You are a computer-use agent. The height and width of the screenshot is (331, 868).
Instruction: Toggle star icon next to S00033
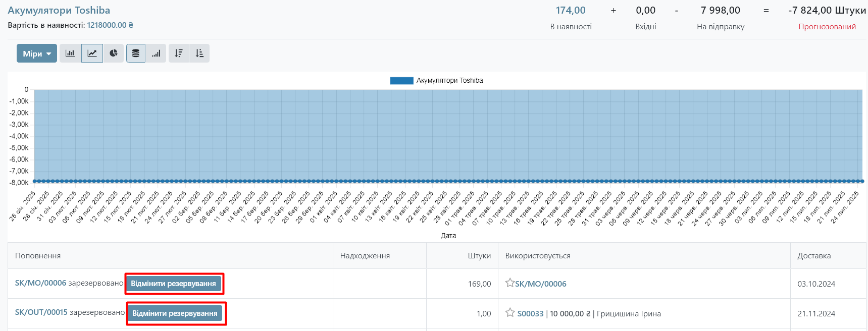[x=510, y=313]
